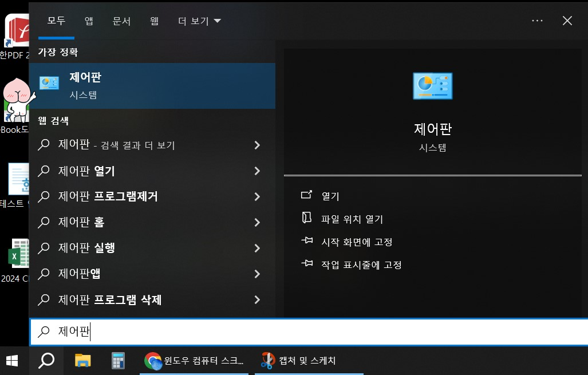The image size is (588, 375).
Task: Click the taskbar search magnifier icon
Action: (46, 360)
